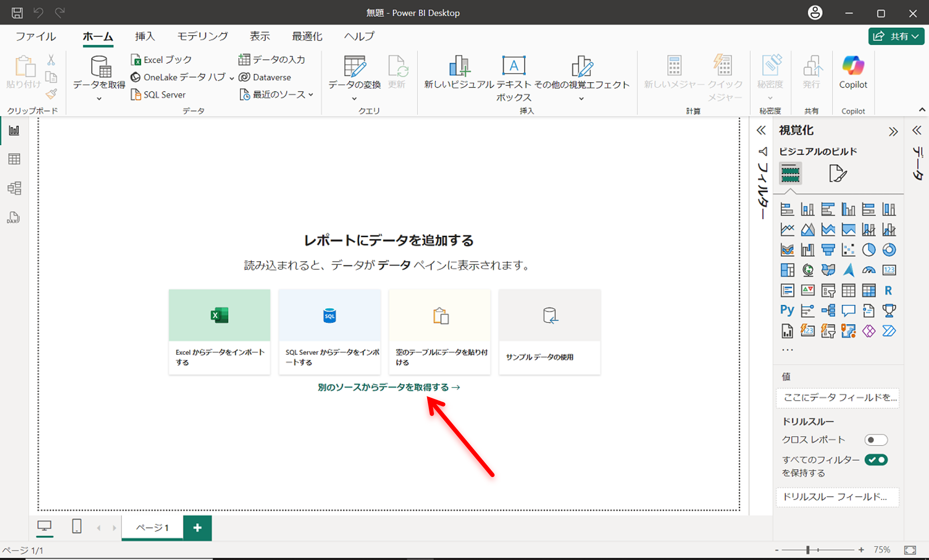Image resolution: width=929 pixels, height=560 pixels.
Task: Open the ヘルプ ribbon tab
Action: [x=359, y=36]
